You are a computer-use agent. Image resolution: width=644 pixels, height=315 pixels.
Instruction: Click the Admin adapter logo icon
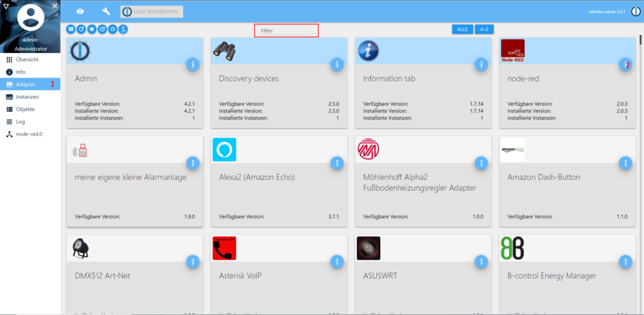click(80, 51)
